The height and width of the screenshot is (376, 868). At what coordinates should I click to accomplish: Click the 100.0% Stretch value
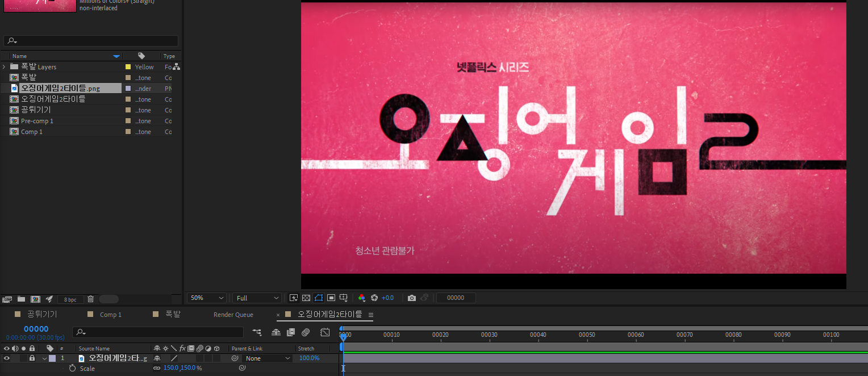coord(310,358)
